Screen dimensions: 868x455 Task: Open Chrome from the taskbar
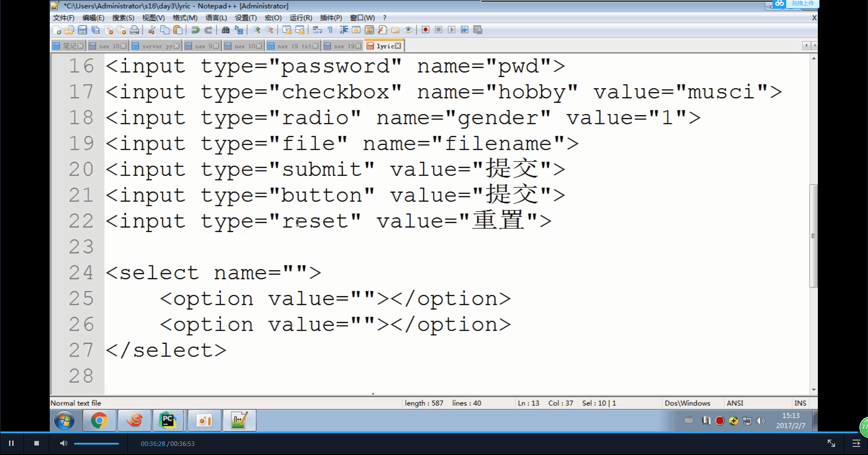[99, 421]
